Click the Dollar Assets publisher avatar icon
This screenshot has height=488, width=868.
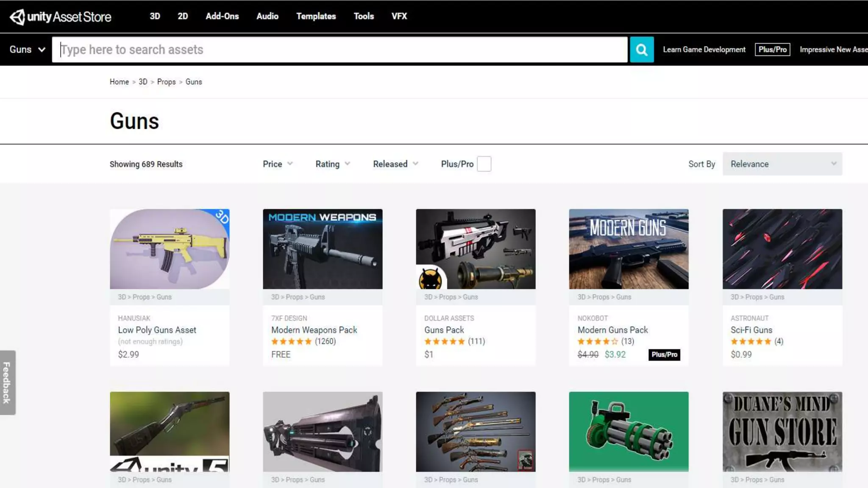430,279
